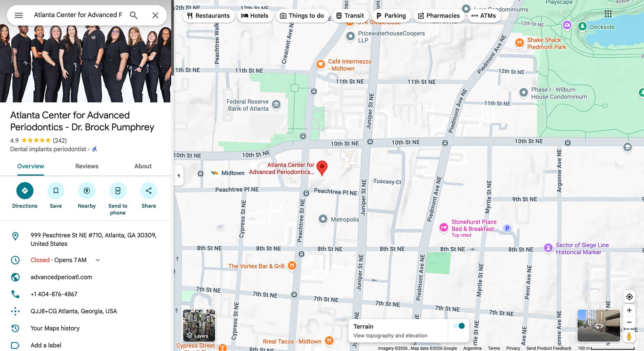This screenshot has width=644, height=351.
Task: Toggle the Terrain switch off
Action: click(x=458, y=326)
